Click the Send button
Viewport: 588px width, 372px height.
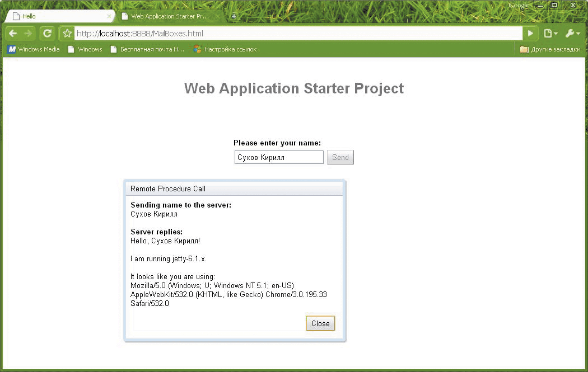(340, 157)
